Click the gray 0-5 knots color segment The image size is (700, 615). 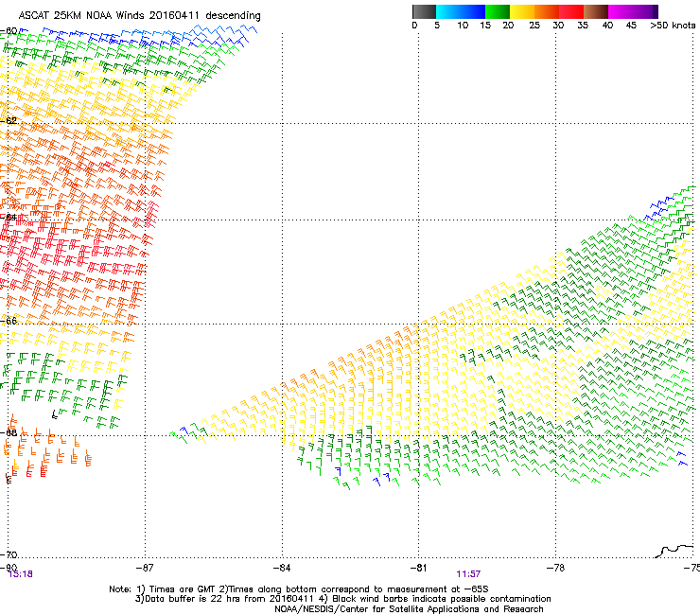[424, 11]
